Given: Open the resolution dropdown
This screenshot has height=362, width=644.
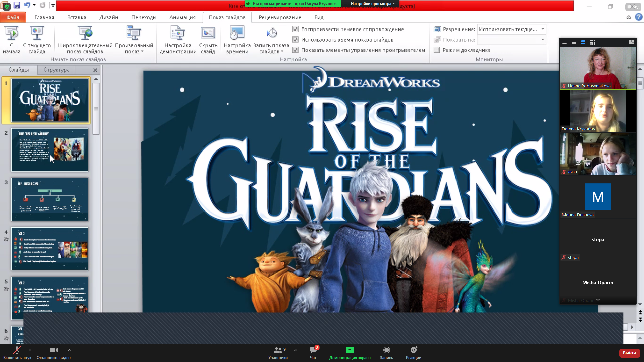Looking at the screenshot, I should (542, 29).
